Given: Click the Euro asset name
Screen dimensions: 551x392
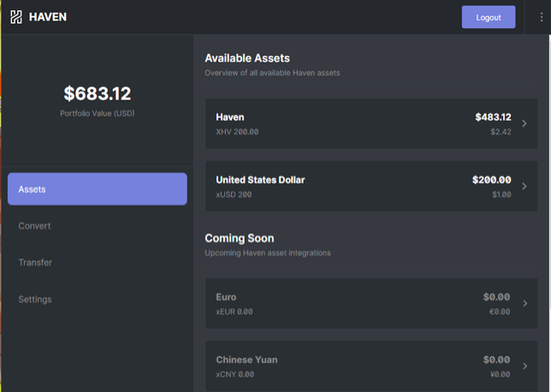Looking at the screenshot, I should (x=226, y=297).
